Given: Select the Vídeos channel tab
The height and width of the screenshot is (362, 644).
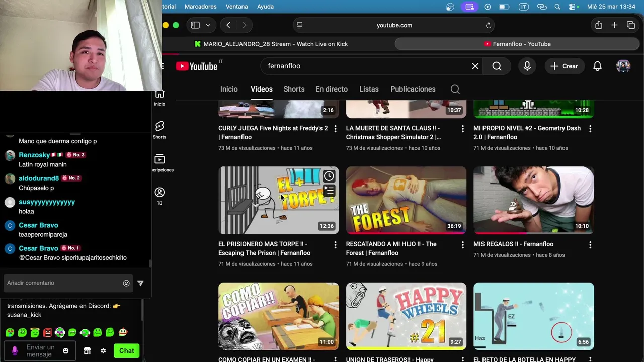Looking at the screenshot, I should coord(262,89).
